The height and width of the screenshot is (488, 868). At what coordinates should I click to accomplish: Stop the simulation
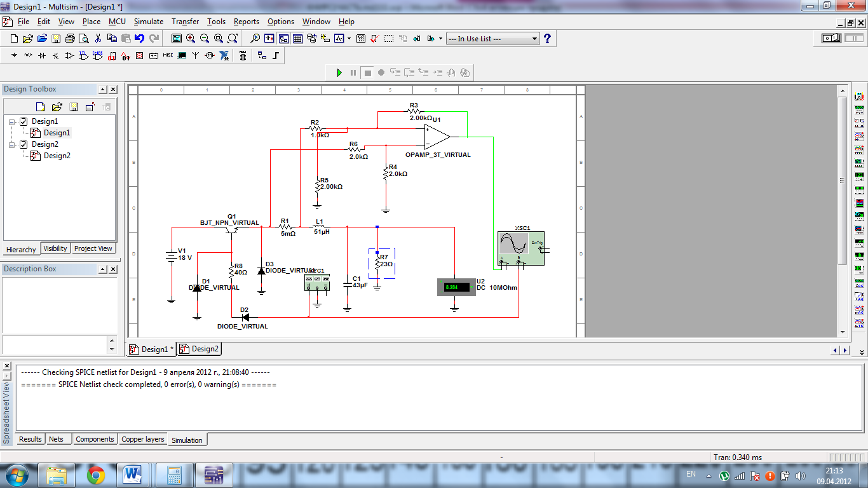(367, 72)
